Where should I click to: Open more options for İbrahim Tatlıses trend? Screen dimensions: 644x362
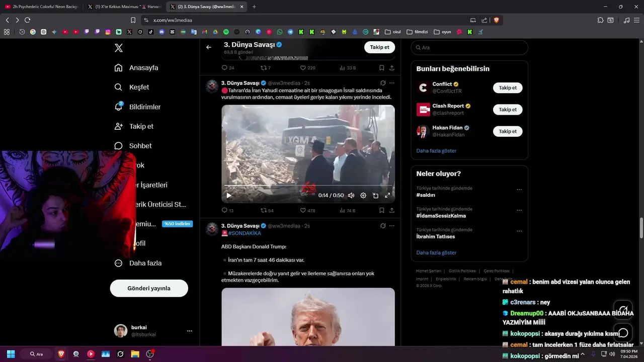click(519, 231)
